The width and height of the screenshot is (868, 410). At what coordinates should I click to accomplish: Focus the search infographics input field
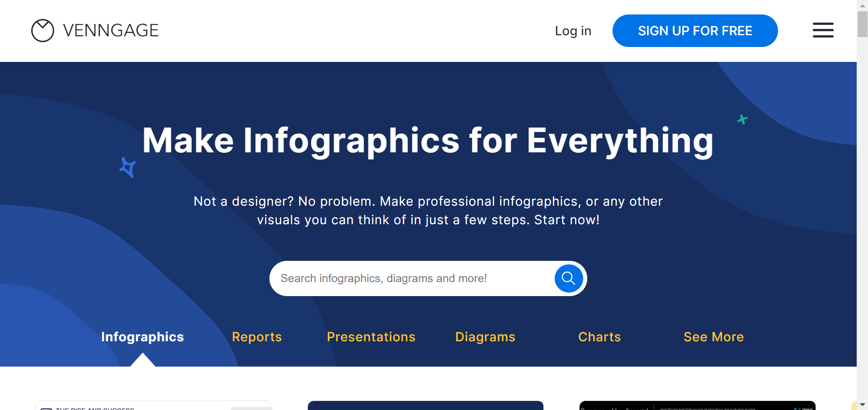tap(411, 278)
